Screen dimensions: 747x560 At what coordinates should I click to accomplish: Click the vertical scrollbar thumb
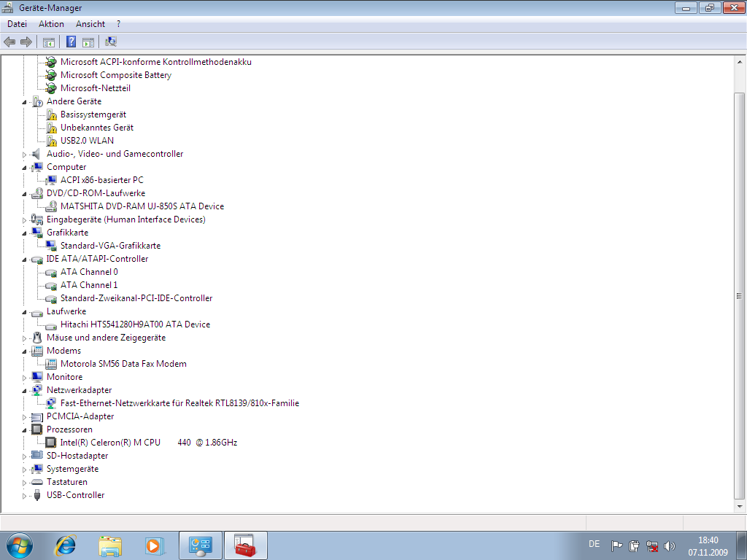[740, 295]
